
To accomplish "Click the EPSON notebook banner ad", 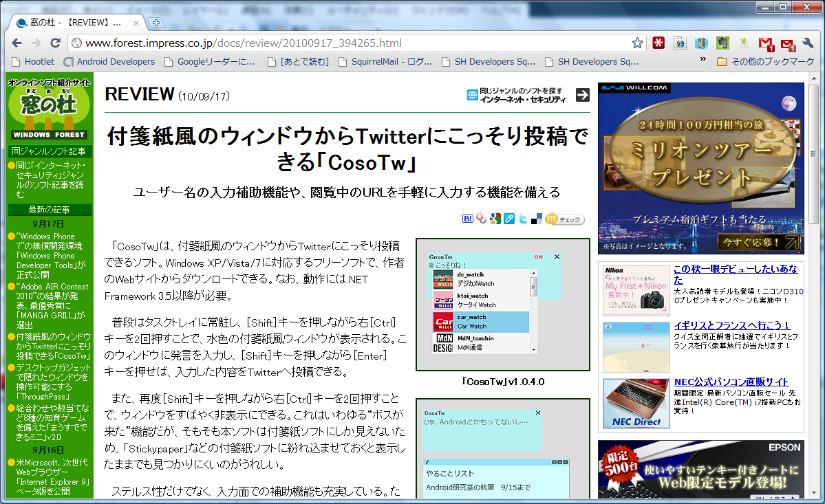I will tap(701, 470).
